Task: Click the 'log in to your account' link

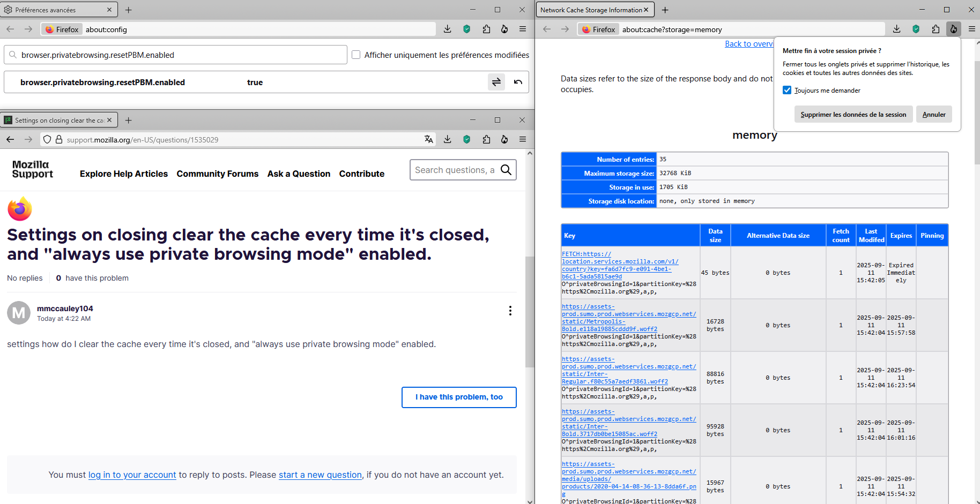Action: coord(132,475)
